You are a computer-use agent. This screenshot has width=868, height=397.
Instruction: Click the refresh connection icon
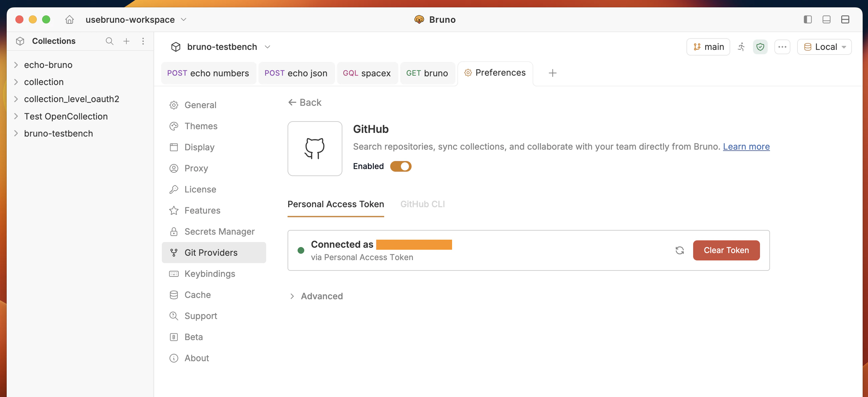click(679, 250)
